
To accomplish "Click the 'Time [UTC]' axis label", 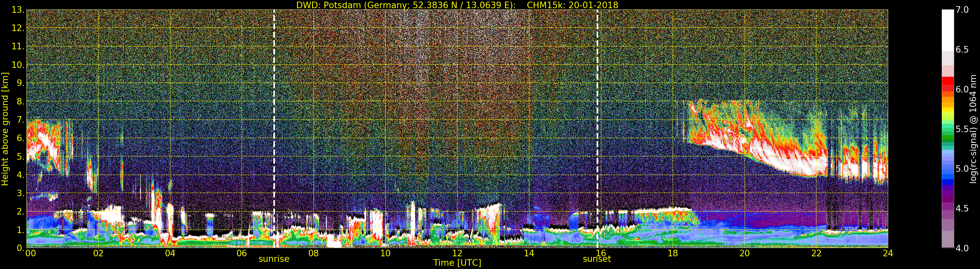I will (457, 262).
